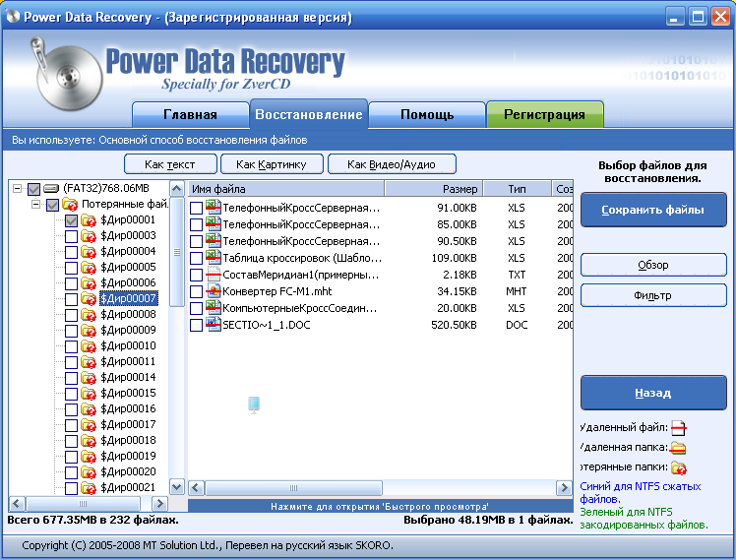
Task: Click the lost folder icon for $Дир00003
Action: pos(89,236)
